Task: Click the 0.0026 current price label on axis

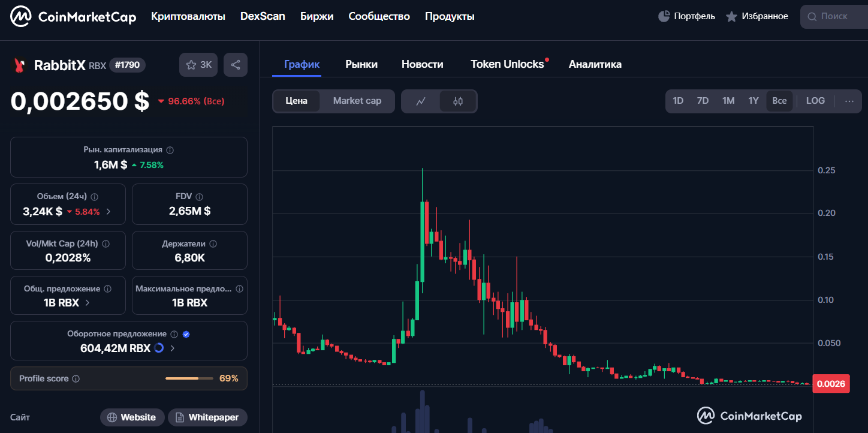Action: pyautogui.click(x=831, y=384)
